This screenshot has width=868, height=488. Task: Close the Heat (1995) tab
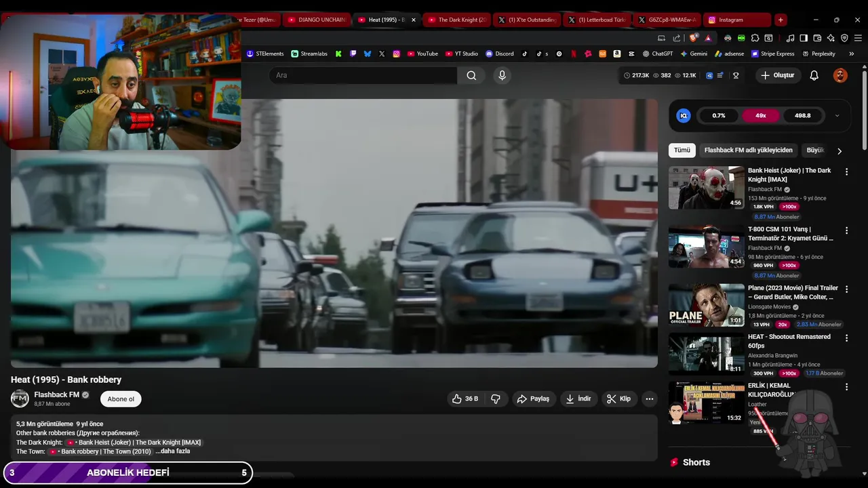(x=414, y=20)
